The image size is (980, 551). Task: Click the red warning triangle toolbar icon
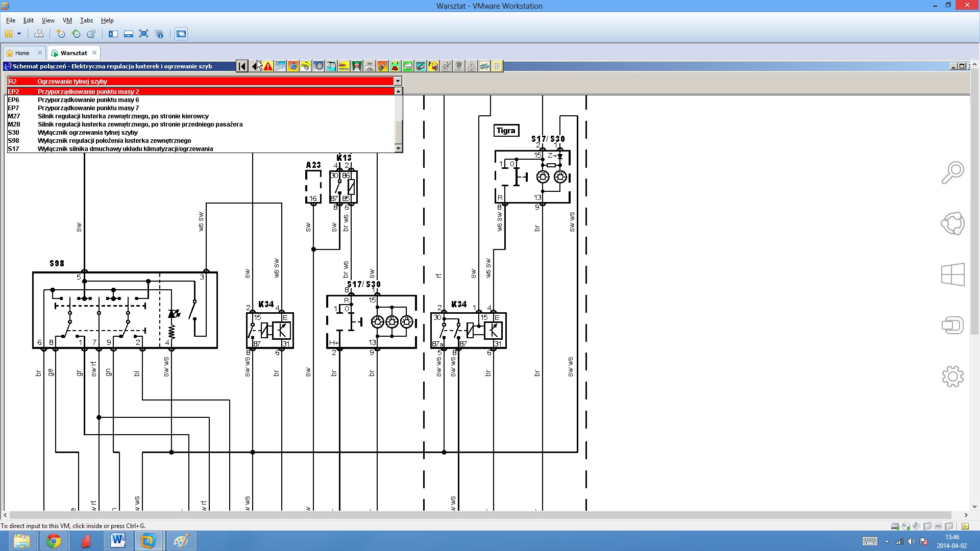(x=268, y=66)
